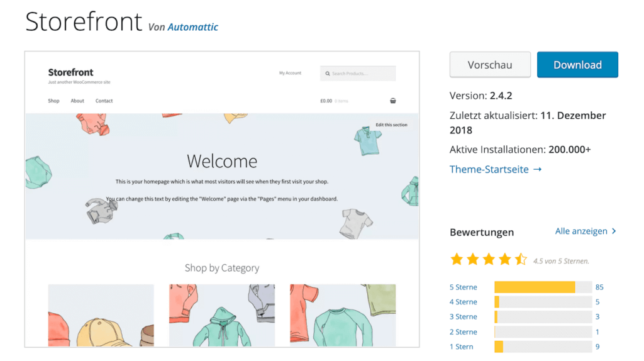Open the Vorschau preview button
Image resolution: width=644 pixels, height=361 pixels.
(x=490, y=65)
